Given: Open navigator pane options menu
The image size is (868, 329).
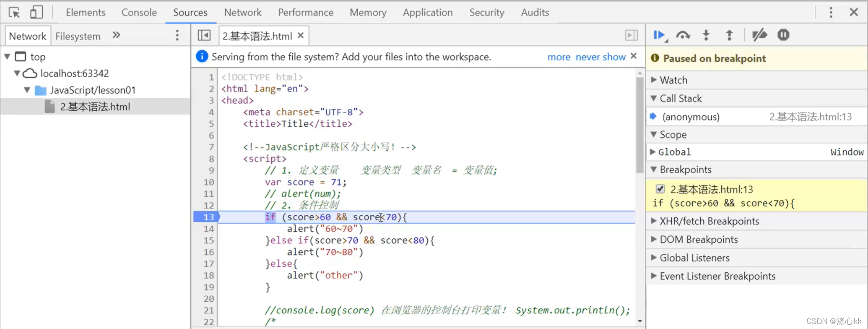Looking at the screenshot, I should [177, 35].
